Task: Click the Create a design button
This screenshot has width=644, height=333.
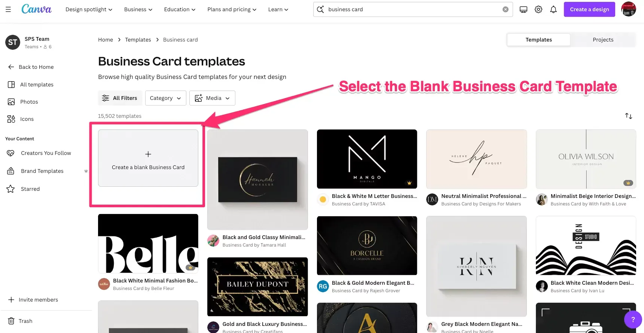Action: 589,9
